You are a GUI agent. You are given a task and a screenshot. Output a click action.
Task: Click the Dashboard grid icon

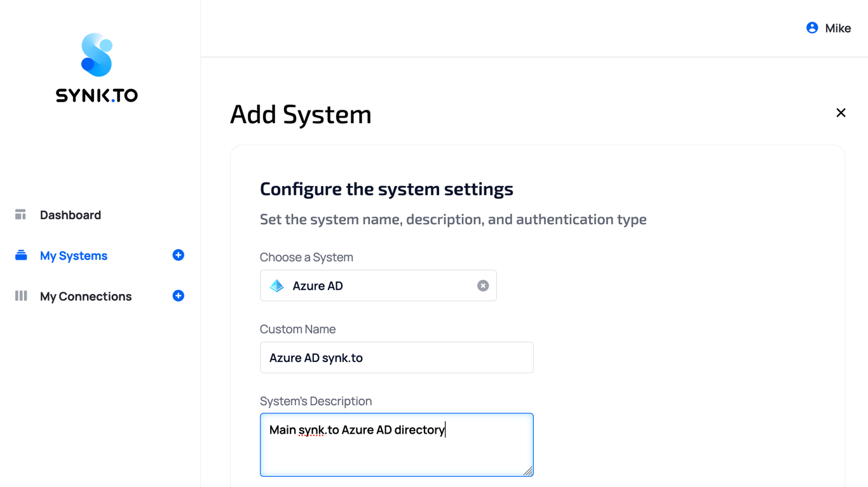coord(20,215)
